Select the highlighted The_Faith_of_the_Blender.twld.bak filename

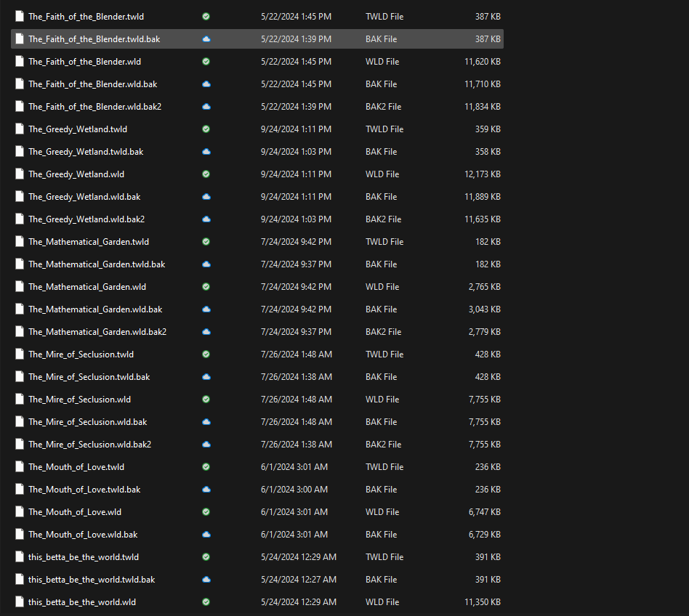click(x=94, y=39)
